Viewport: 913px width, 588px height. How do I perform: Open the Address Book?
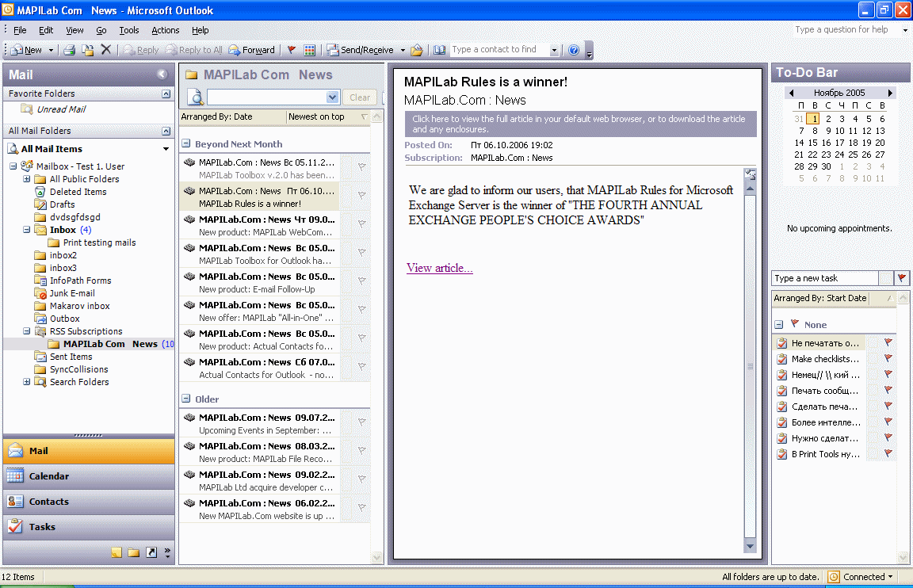pos(440,49)
